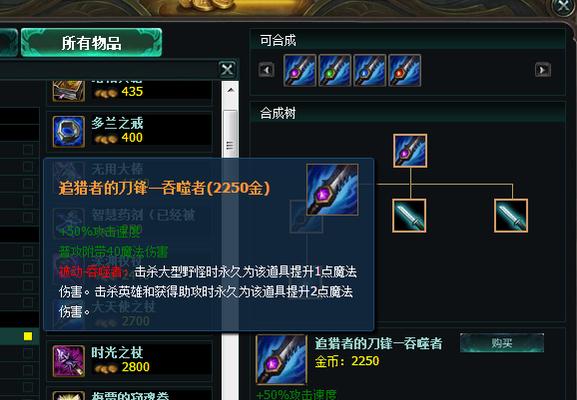The width and height of the screenshot is (577, 400).
Task: Toggle the topmost empty filter checkbox
Action: click(28, 150)
